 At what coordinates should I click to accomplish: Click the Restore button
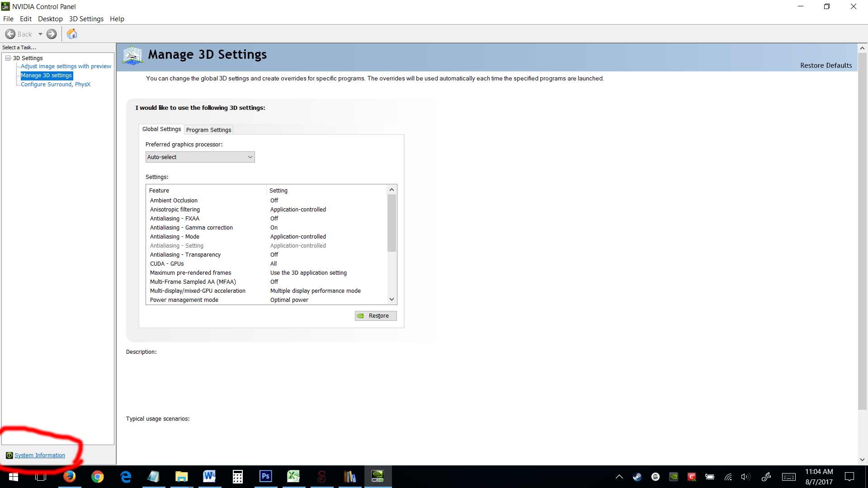(376, 316)
